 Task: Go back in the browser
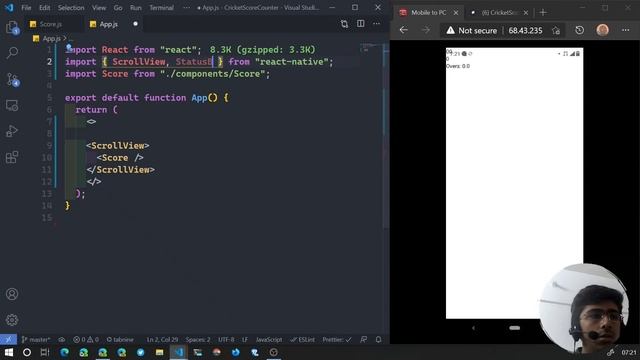click(403, 30)
